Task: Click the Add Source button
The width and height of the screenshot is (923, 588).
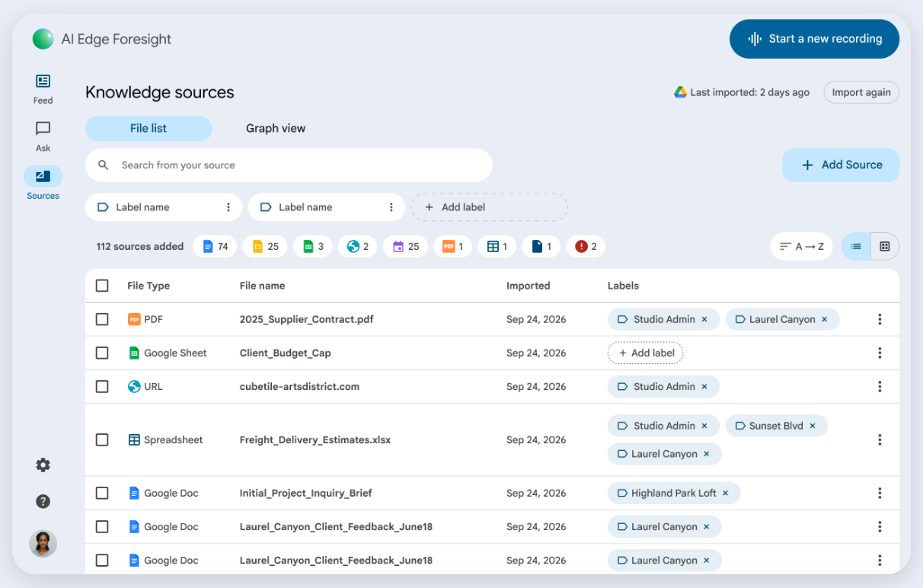Action: [x=841, y=165]
